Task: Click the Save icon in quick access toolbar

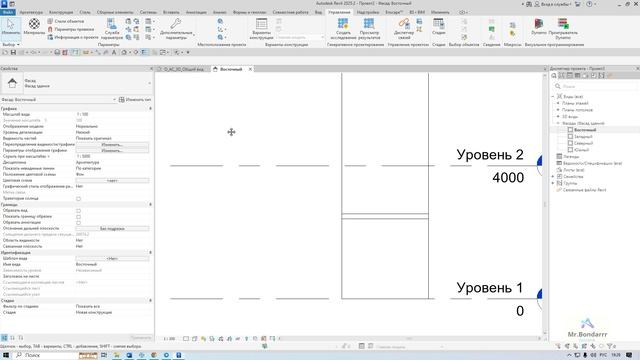Action: coord(13,52)
